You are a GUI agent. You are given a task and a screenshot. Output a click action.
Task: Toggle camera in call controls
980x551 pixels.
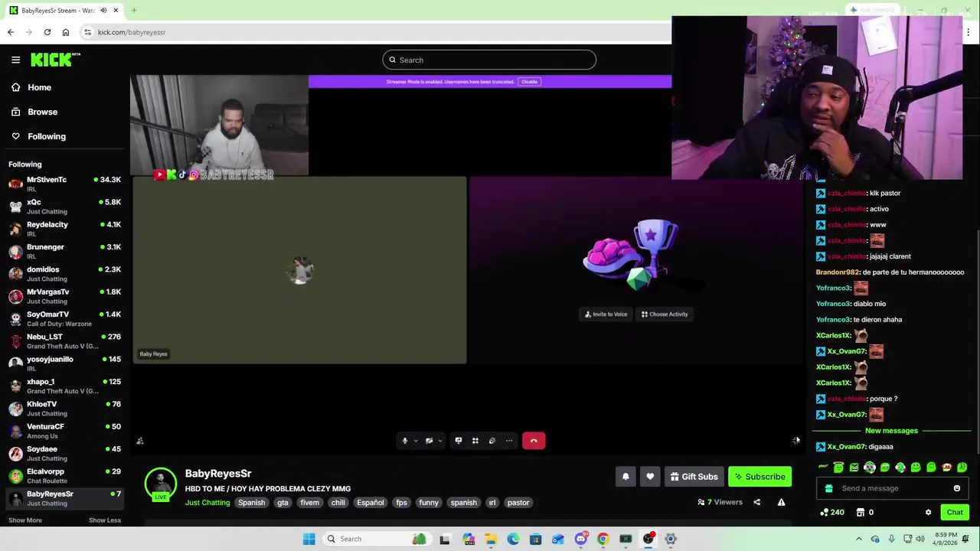click(429, 441)
